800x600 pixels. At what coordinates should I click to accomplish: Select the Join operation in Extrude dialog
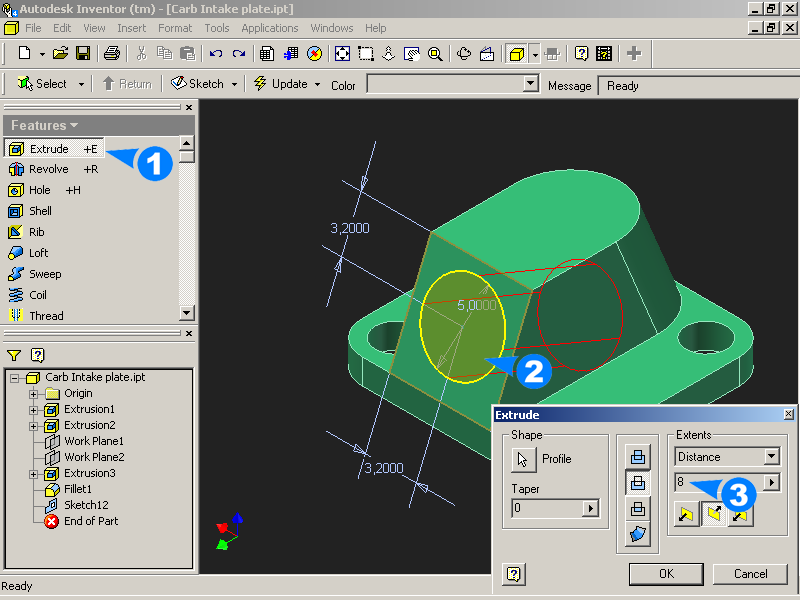[x=638, y=457]
